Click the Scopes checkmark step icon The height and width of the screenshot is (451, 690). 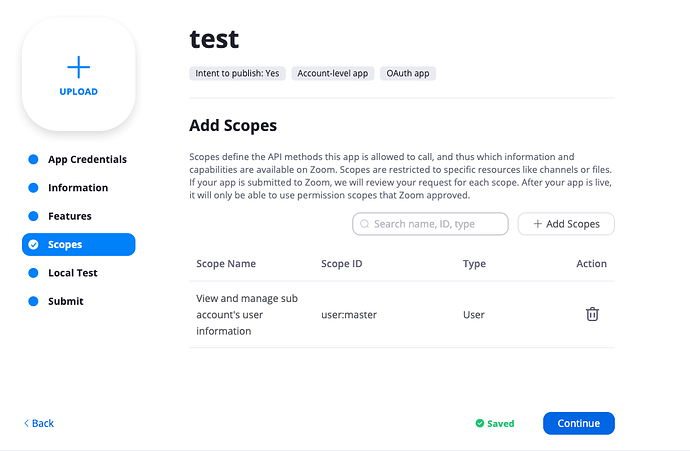pyautogui.click(x=33, y=244)
